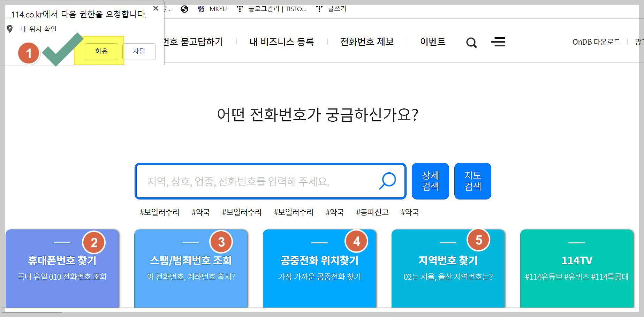644x317 pixels.
Task: Click the icon next to the 글쓰기 bookmark
Action: 319,9
